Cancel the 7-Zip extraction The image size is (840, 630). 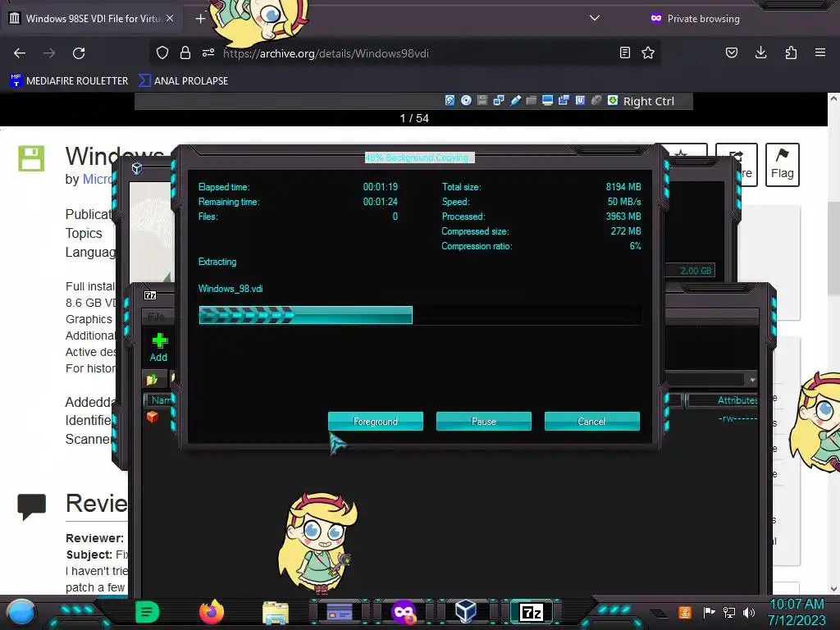tap(592, 421)
